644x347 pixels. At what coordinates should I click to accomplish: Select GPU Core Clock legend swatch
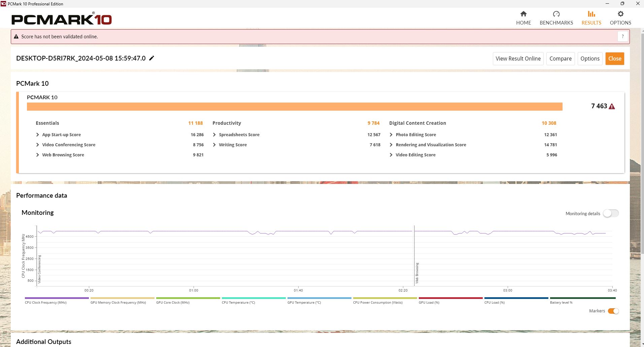[188, 298]
